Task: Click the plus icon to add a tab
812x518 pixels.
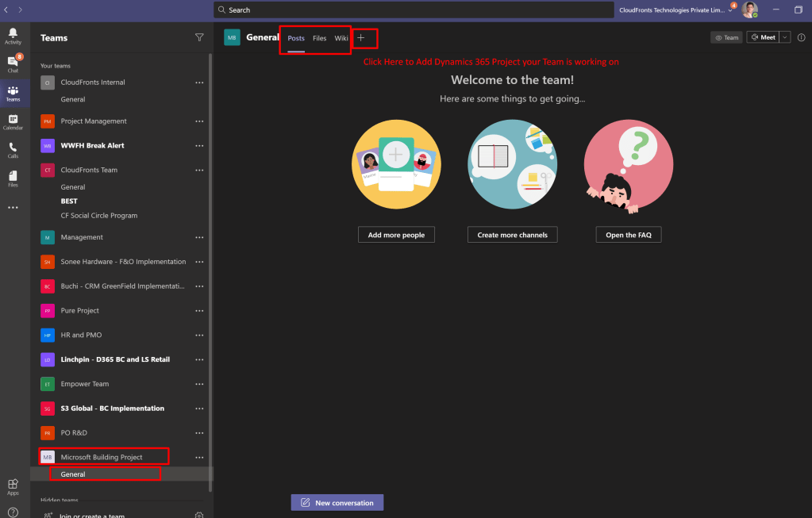Action: coord(361,38)
